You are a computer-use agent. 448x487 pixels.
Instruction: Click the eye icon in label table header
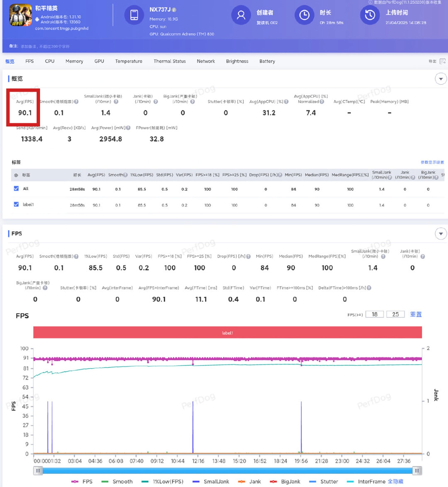tap(16, 175)
